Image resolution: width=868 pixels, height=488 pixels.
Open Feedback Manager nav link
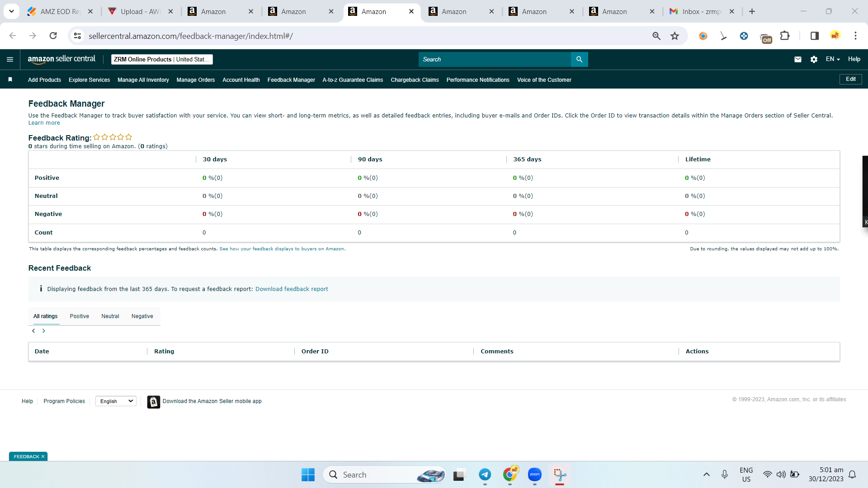[x=291, y=80]
